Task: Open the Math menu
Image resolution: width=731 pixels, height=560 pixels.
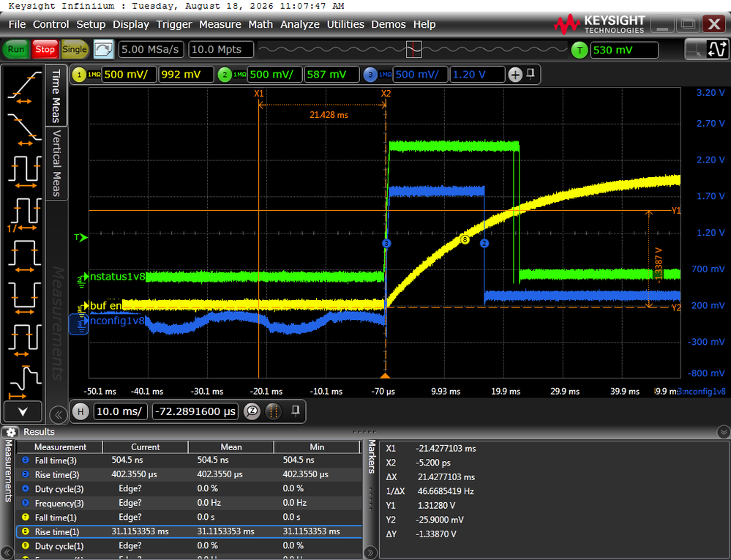Action: [x=260, y=24]
